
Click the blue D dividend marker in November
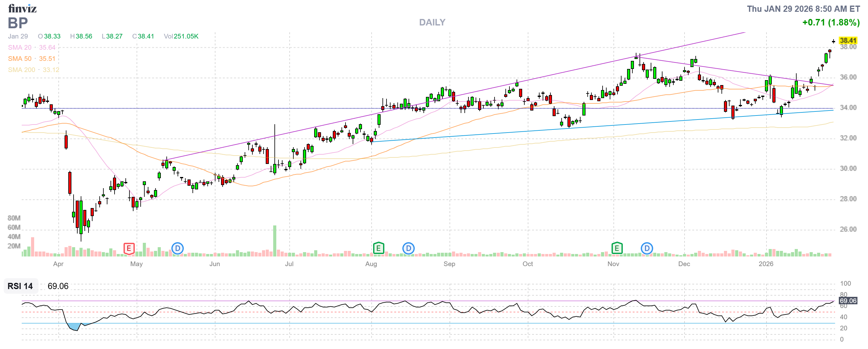tap(647, 249)
